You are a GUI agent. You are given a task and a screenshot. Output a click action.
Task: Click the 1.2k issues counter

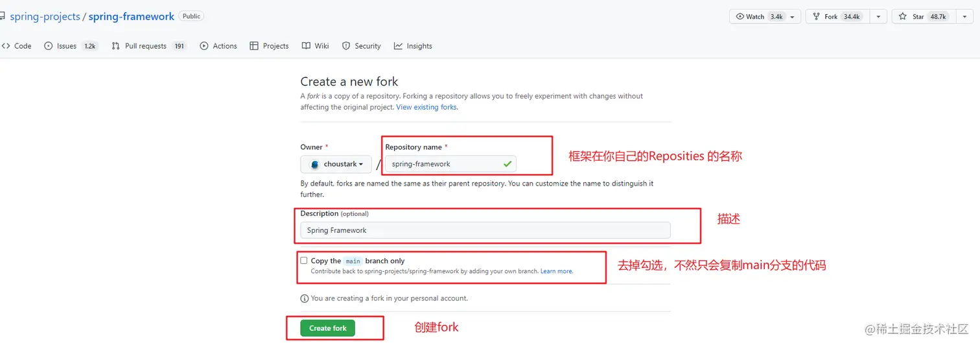(89, 46)
